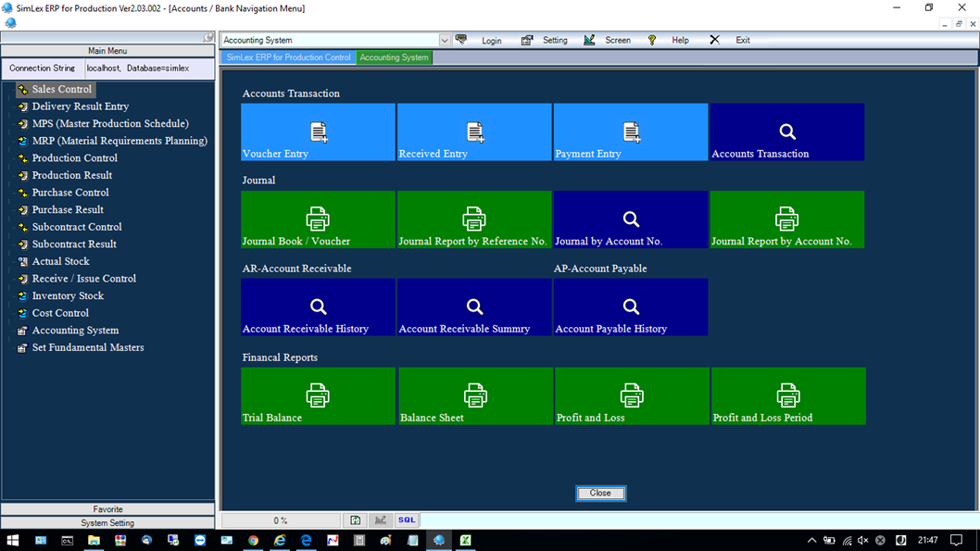
Task: Click the refresh icon in status bar
Action: [x=356, y=520]
